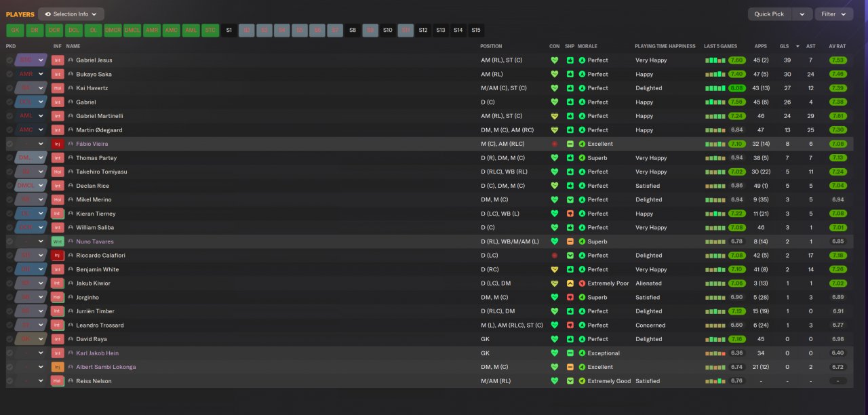This screenshot has width=868, height=415.
Task: Click the Inj badge for Riccardo Calafiori
Action: click(x=58, y=256)
